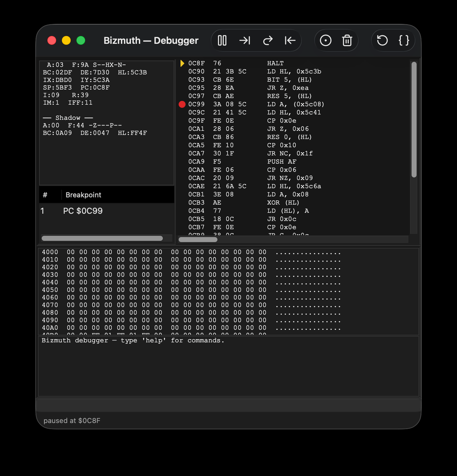Open the curly braces symbols icon
The width and height of the screenshot is (457, 476).
[404, 40]
